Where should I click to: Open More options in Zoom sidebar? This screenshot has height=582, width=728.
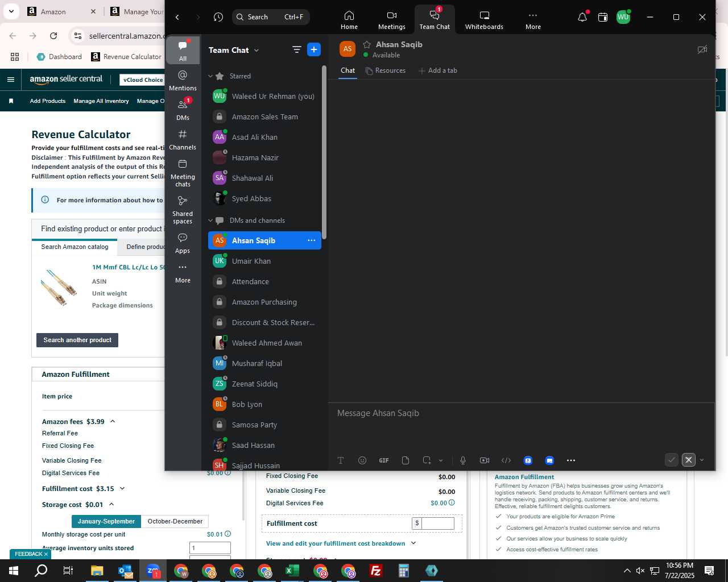pos(183,273)
